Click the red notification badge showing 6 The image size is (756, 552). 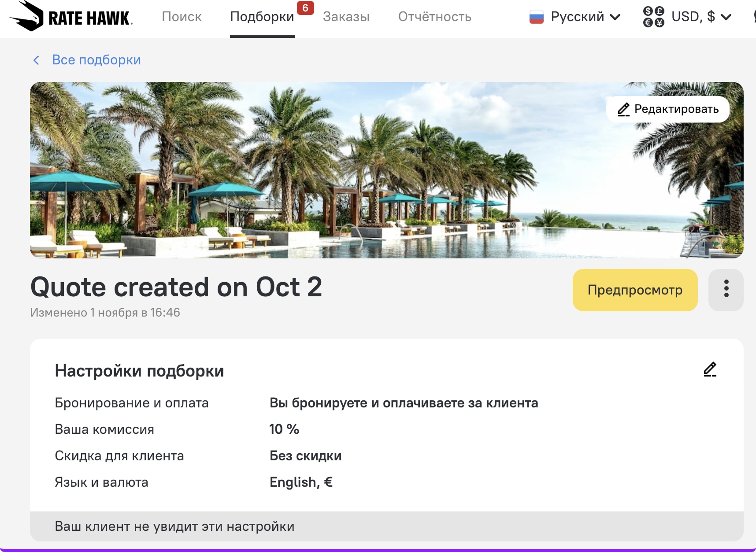(x=305, y=8)
